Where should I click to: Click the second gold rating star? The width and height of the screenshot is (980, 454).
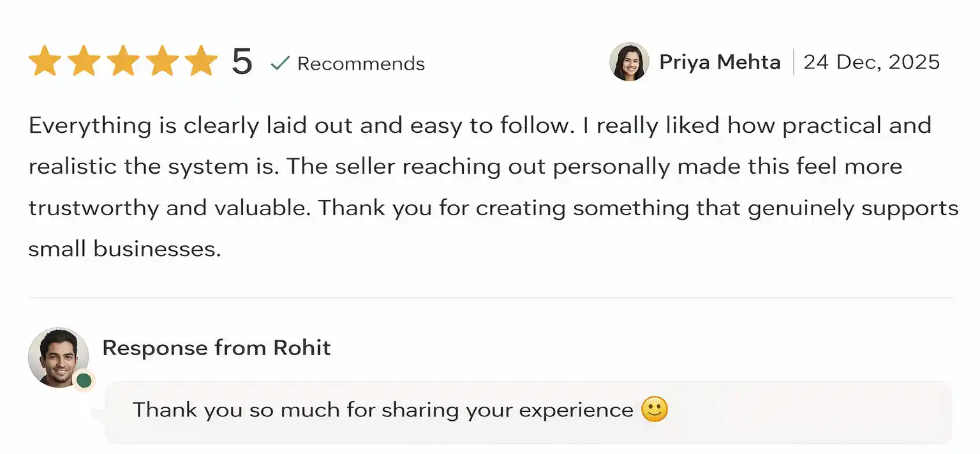coord(84,62)
